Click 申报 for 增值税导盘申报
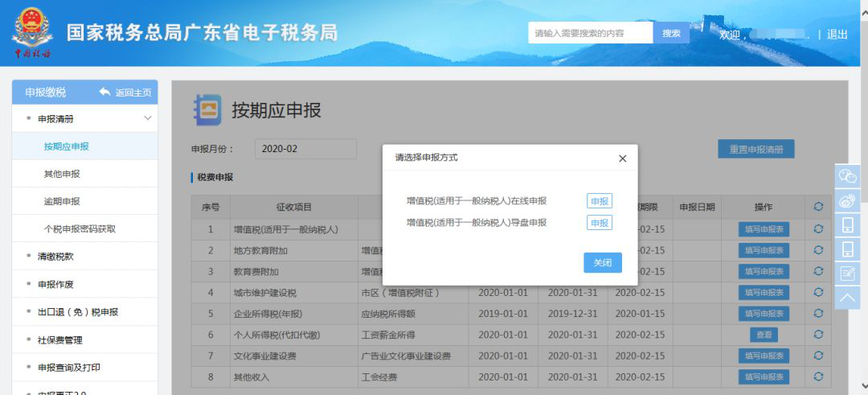Viewport: 868px width, 395px height. tap(600, 223)
